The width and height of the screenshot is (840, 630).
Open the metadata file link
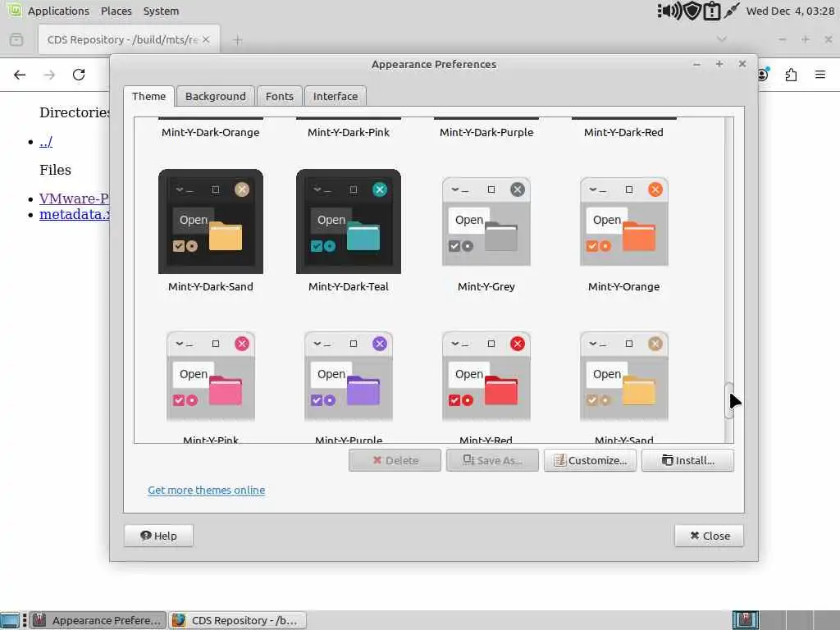pyautogui.click(x=74, y=214)
